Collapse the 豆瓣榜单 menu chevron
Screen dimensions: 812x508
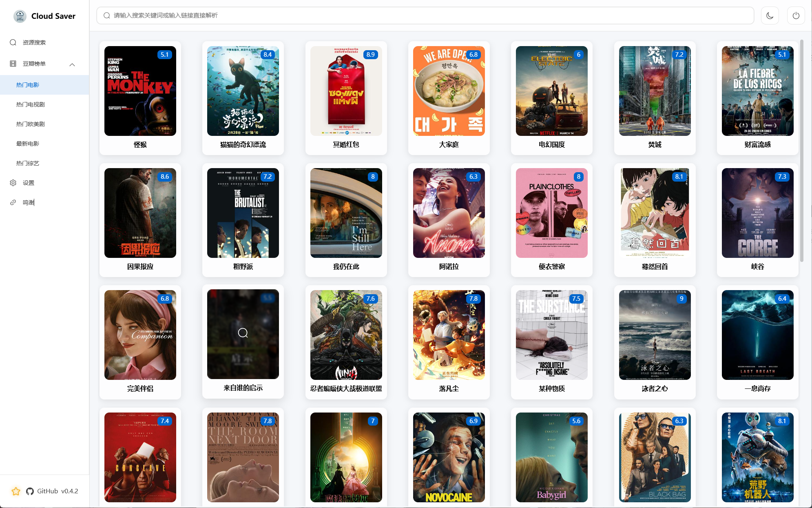(x=72, y=64)
